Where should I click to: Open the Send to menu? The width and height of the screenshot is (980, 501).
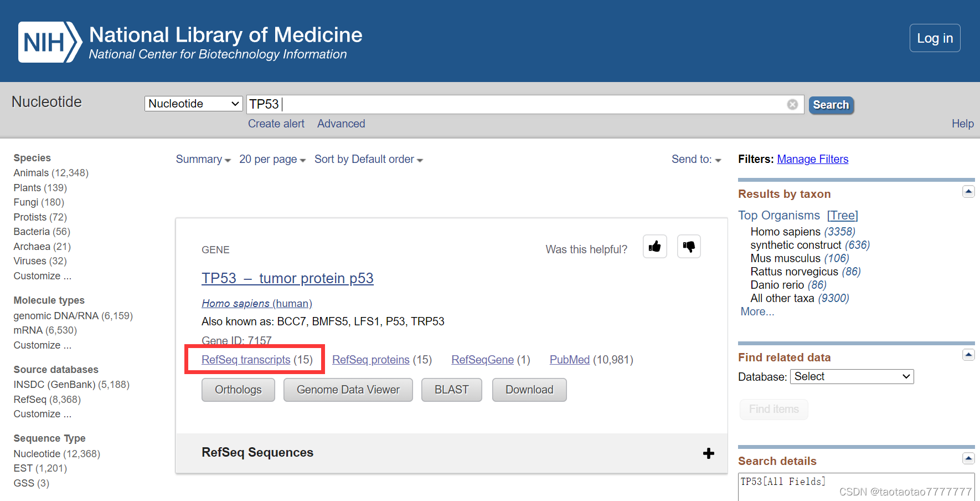697,159
